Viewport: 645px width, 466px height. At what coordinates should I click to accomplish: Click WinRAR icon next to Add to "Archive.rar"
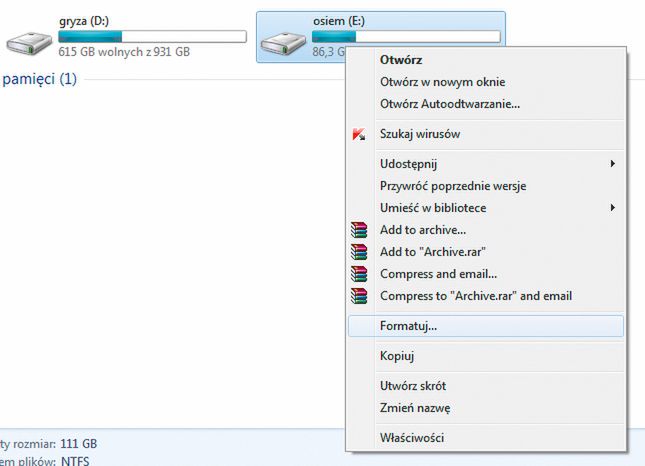coord(359,252)
